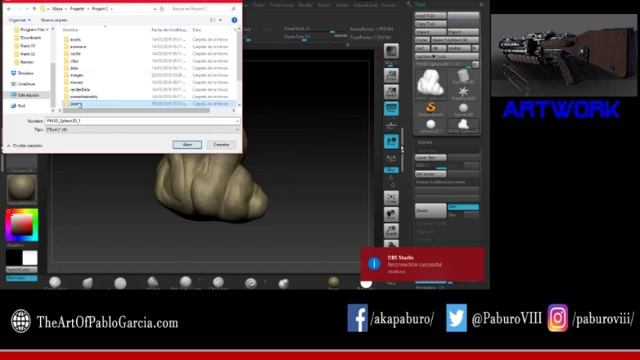Screen dimensions: 640x360
Task: Click the Copy Tool button
Action: coord(431,24)
